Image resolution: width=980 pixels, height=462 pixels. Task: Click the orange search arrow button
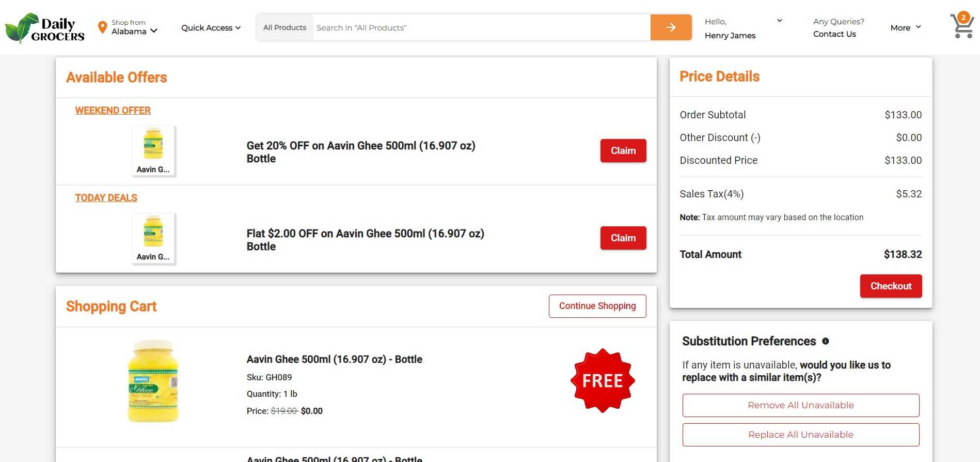[x=671, y=27]
